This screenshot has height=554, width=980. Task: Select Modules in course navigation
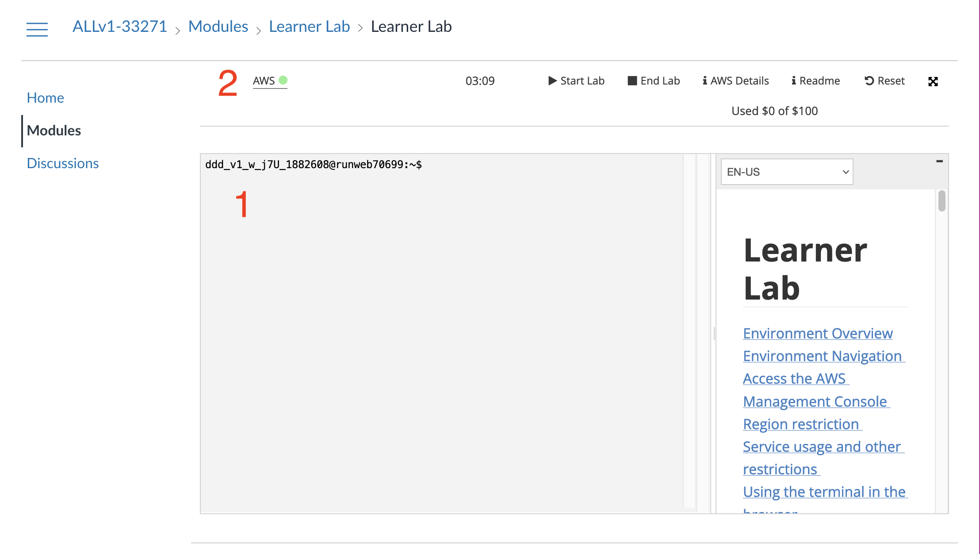pos(54,131)
